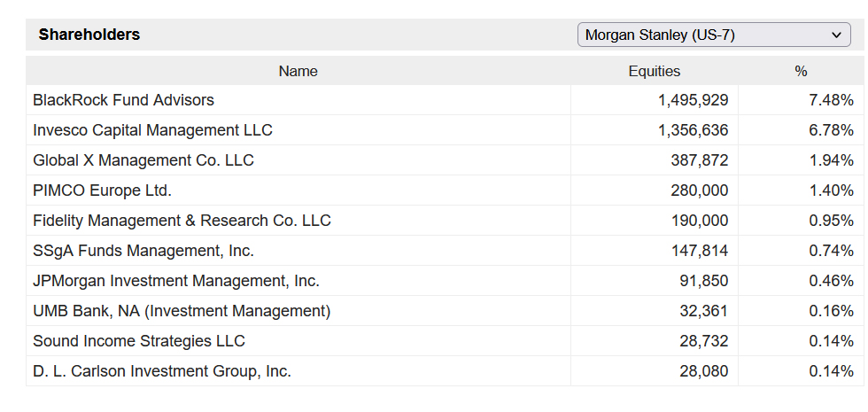Viewport: 868px width, 412px height.
Task: Select Fidelity Management & Research Co. LLC
Action: (182, 221)
